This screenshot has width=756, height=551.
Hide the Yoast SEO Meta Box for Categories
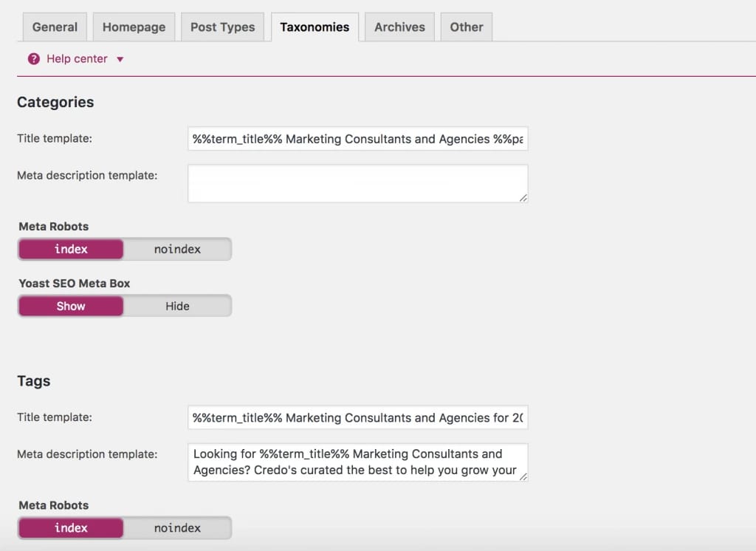click(177, 307)
